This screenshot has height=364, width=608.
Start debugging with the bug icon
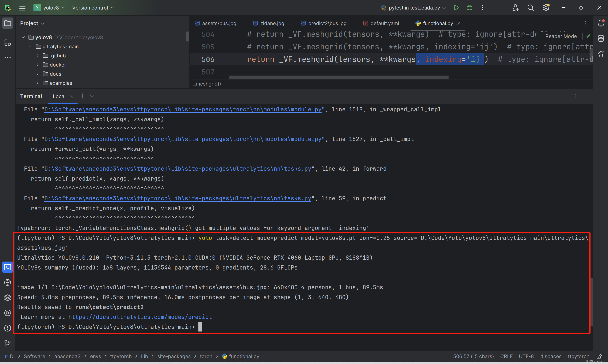click(469, 8)
